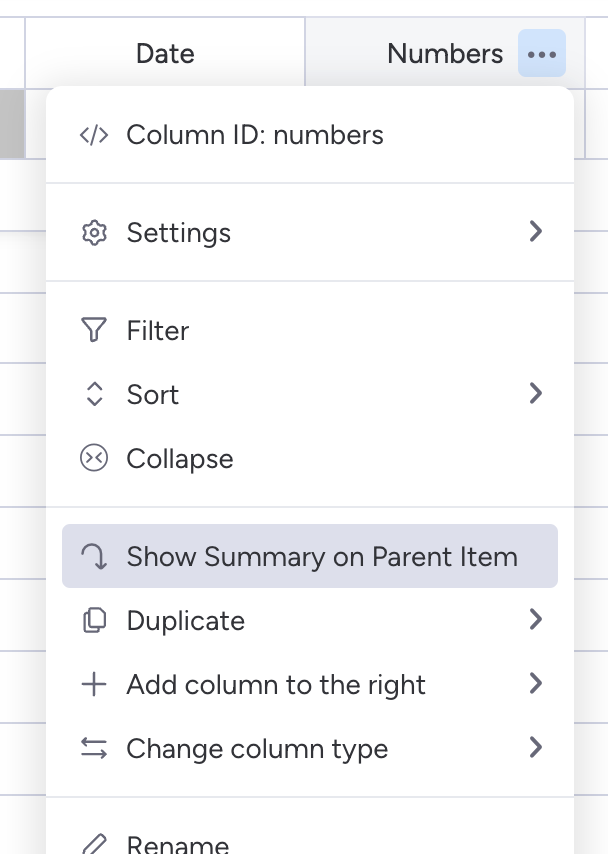Open the Sort submenu chevron

coord(536,394)
